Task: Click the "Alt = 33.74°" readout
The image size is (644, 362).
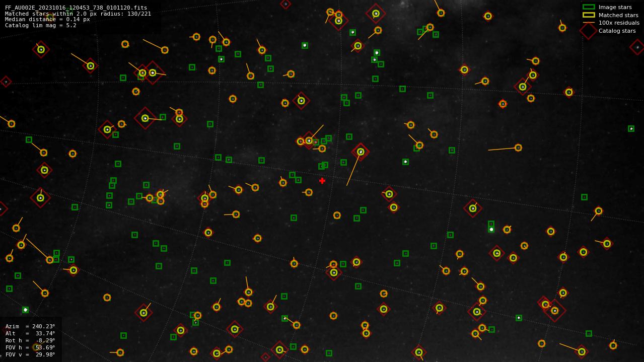Action: (x=30, y=333)
